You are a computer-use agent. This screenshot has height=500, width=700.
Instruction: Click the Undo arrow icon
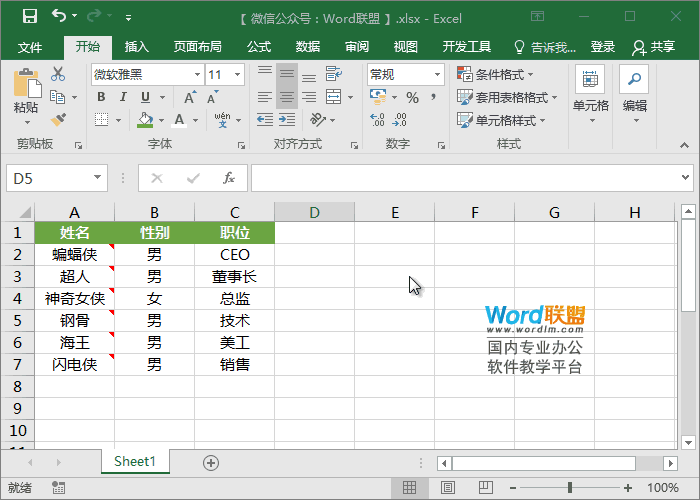[59, 16]
